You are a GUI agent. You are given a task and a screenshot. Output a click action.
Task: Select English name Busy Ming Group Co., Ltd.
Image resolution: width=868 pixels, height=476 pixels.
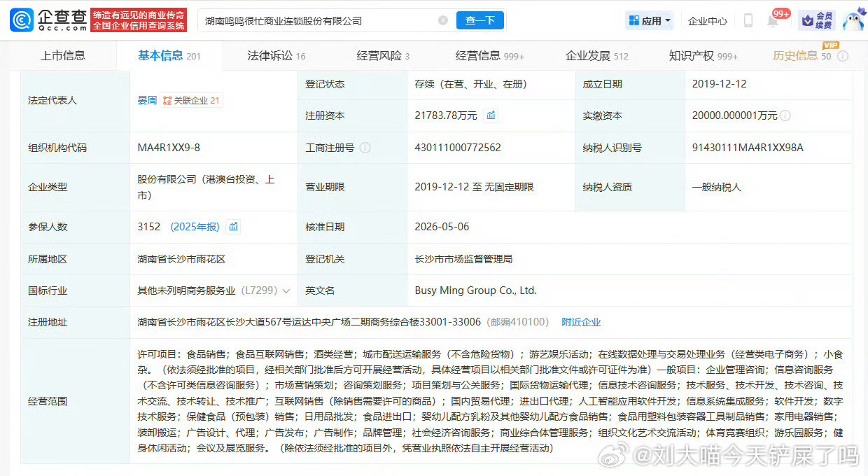coord(476,290)
